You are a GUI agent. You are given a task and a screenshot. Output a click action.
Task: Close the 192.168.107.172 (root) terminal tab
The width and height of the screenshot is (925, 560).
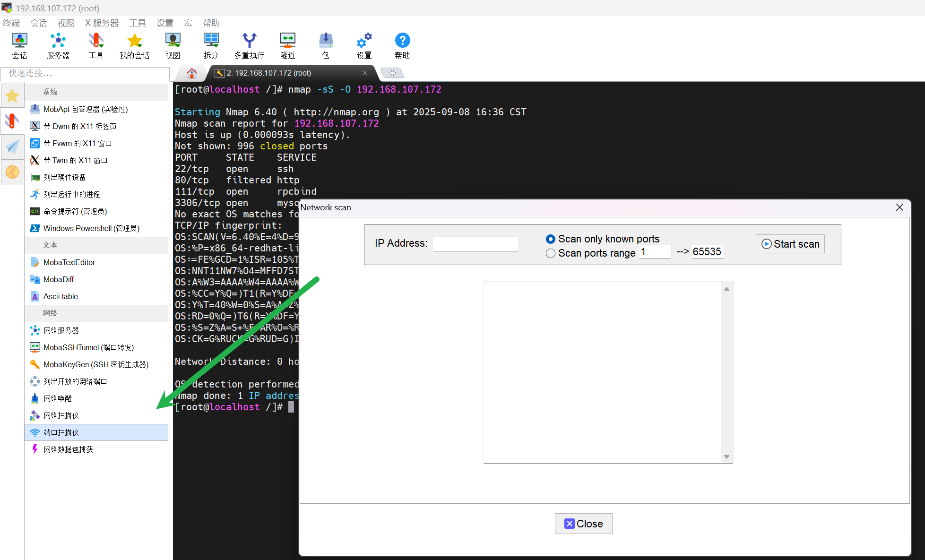365,73
